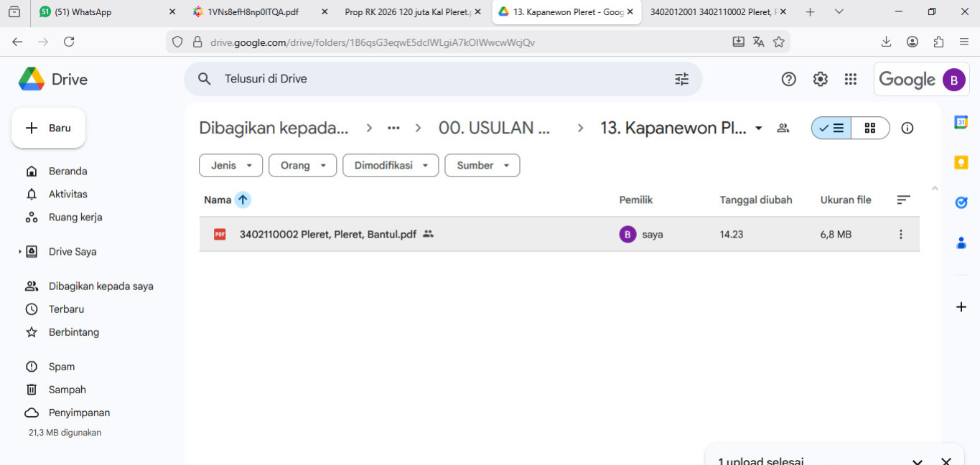Expand the Dimodifikasi filter dropdown

click(390, 166)
